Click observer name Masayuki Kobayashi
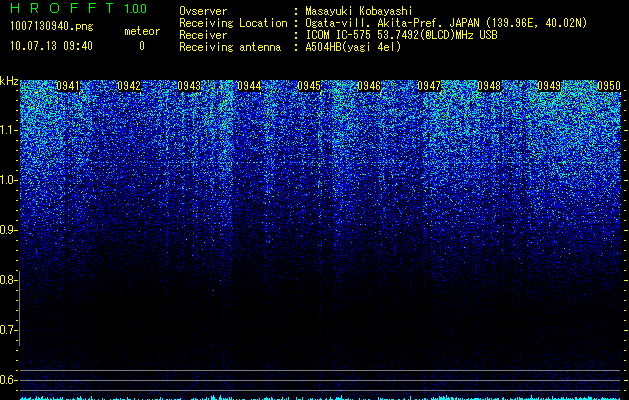Viewport: 629px width, 400px height. pyautogui.click(x=359, y=11)
